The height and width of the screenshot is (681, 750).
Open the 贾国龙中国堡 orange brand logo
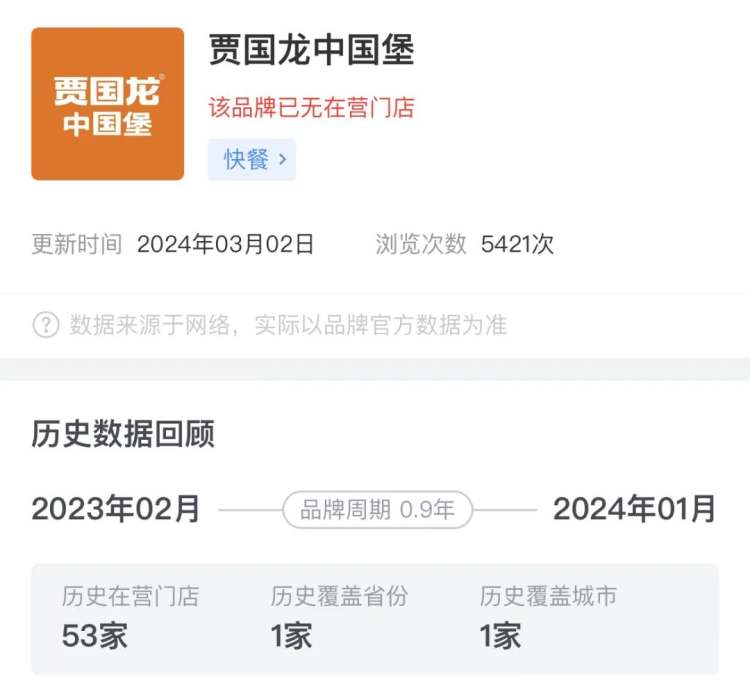click(x=108, y=104)
